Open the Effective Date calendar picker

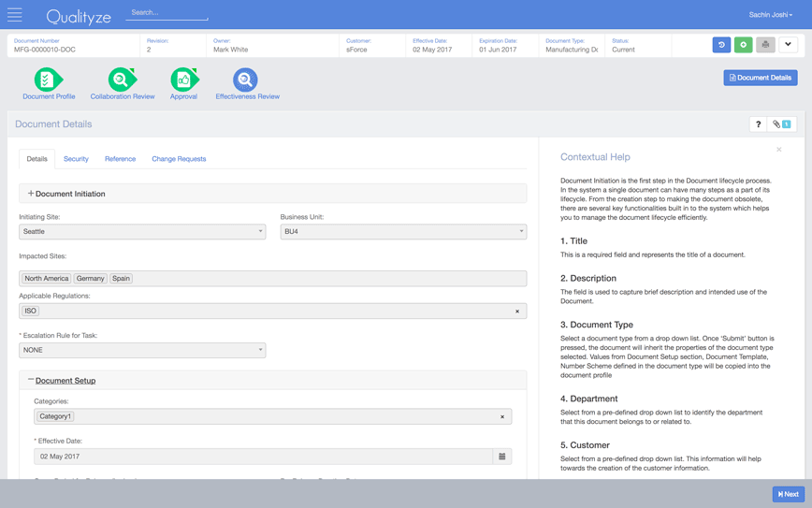tap(502, 457)
